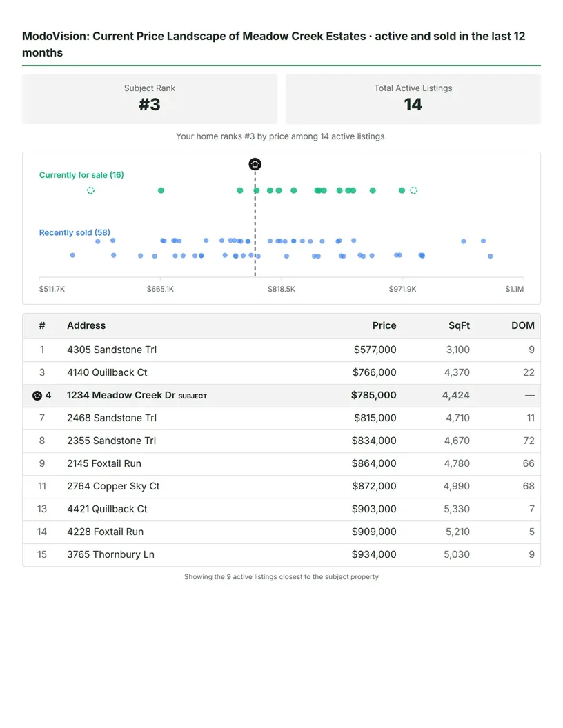This screenshot has height=728, width=563.
Task: Click the 4,424 square footage value
Action: [x=455, y=395]
